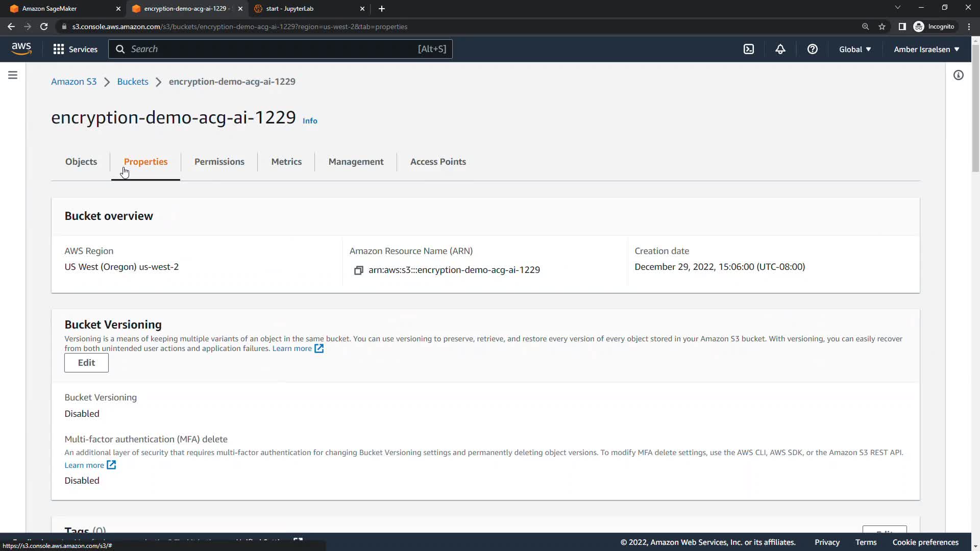This screenshot has width=980, height=551.
Task: Open the Amazon SageMaker browser tab
Action: (50, 9)
